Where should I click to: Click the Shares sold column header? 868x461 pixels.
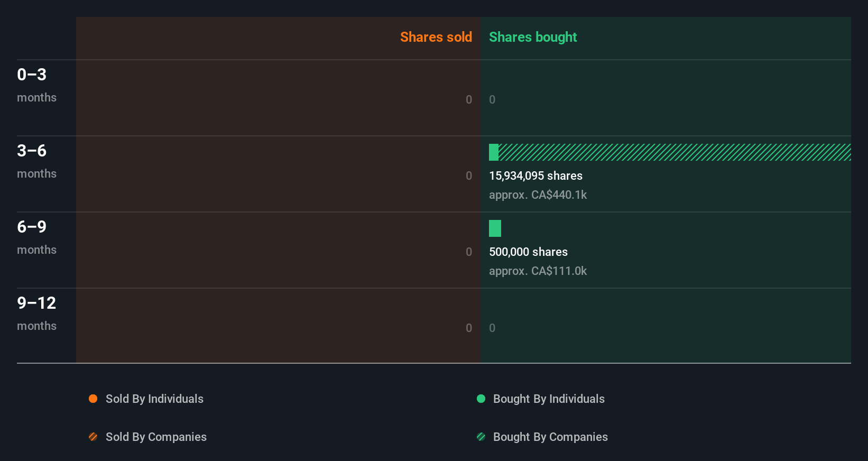(x=436, y=37)
